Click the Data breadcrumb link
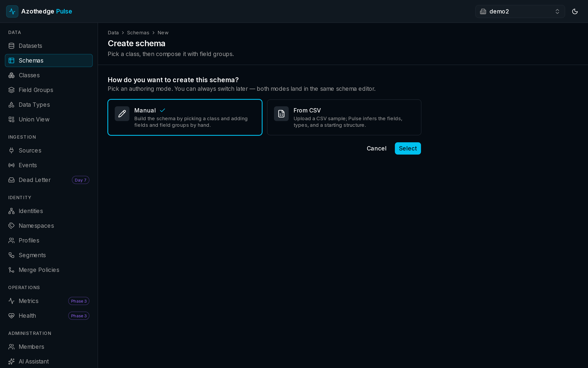The image size is (588, 368). (x=113, y=33)
